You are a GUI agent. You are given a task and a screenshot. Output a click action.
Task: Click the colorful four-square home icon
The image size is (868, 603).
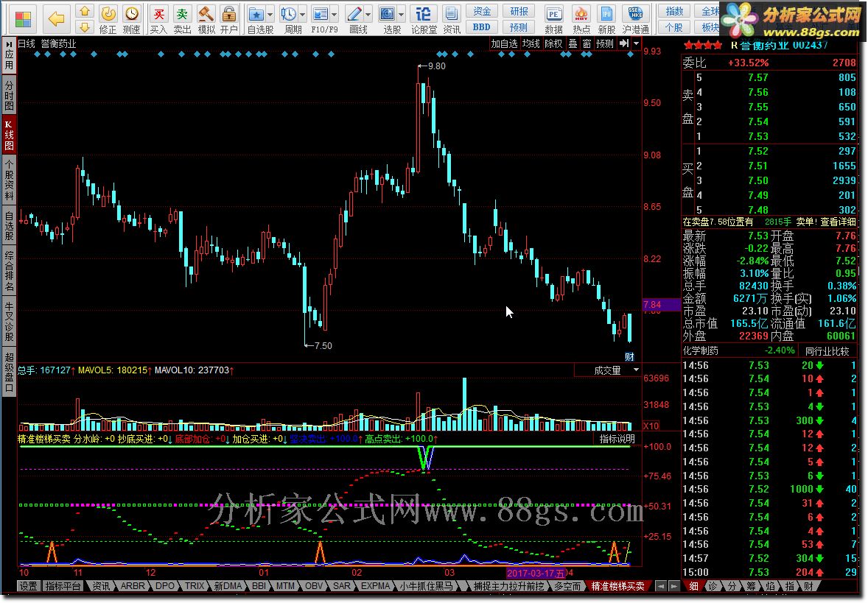coord(24,19)
